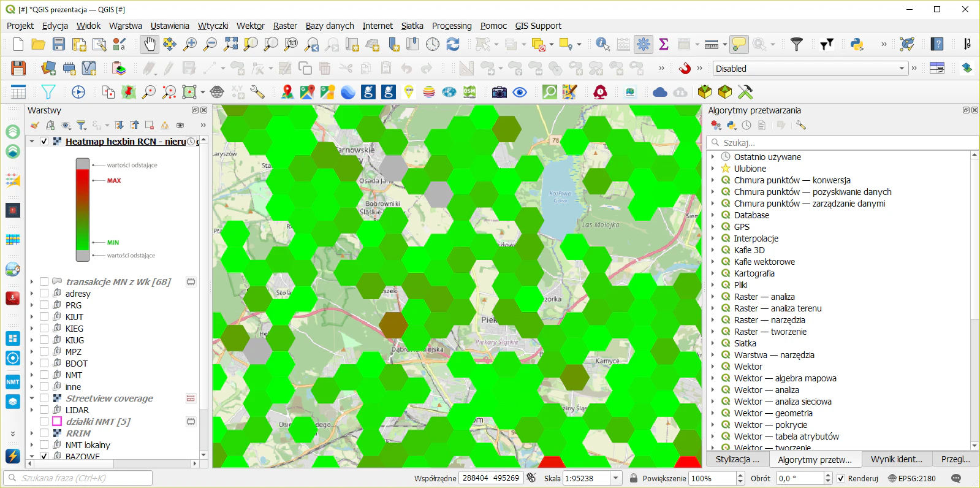Open the Data Source Manager
This screenshot has height=488, width=980.
pyautogui.click(x=48, y=68)
